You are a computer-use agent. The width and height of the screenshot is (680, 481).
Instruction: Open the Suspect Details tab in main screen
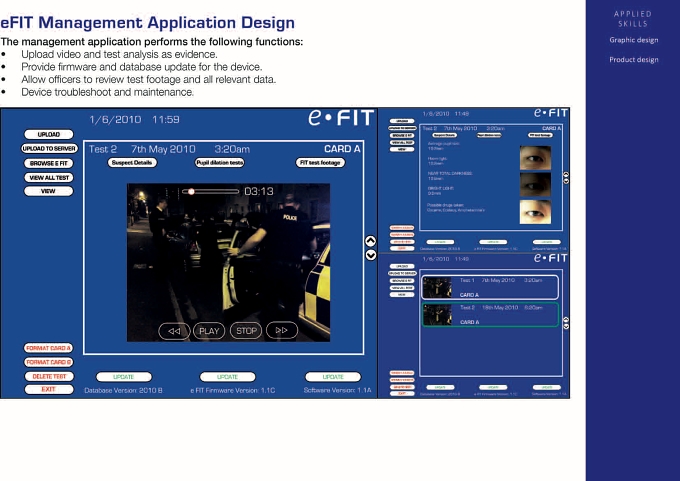(x=132, y=163)
